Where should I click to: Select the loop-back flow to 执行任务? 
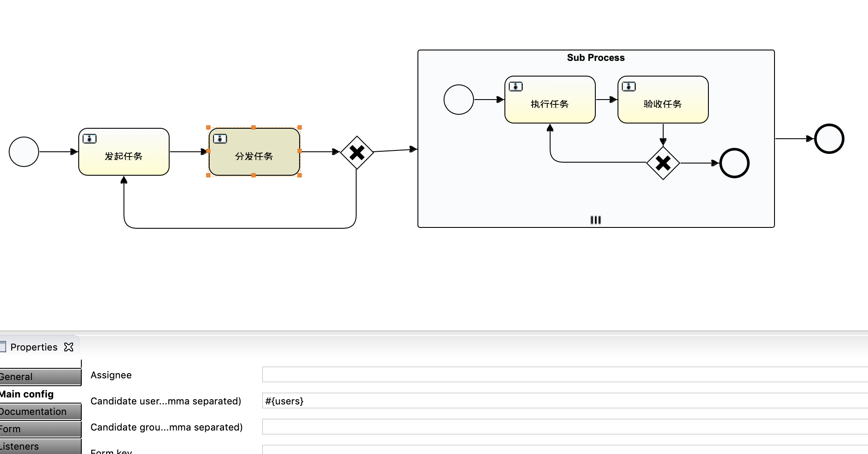(598, 162)
